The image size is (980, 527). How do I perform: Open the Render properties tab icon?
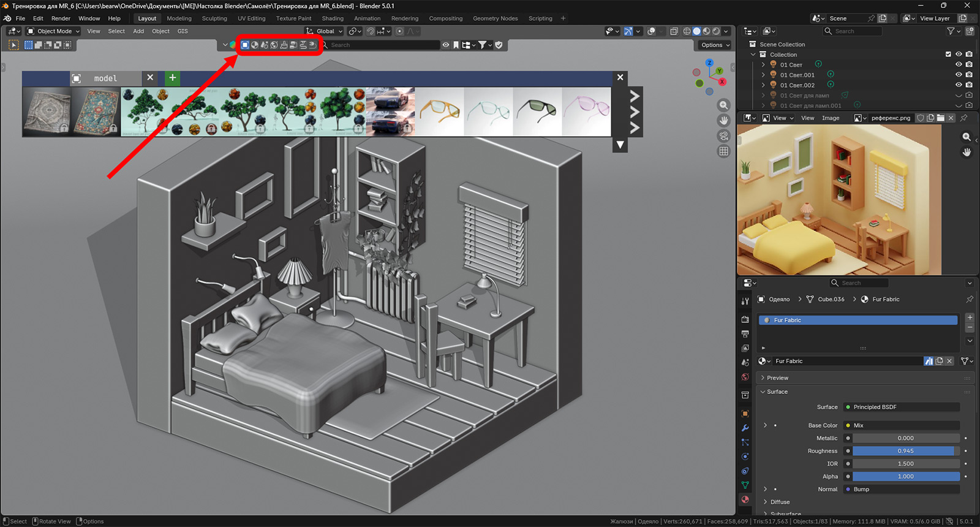click(x=745, y=319)
